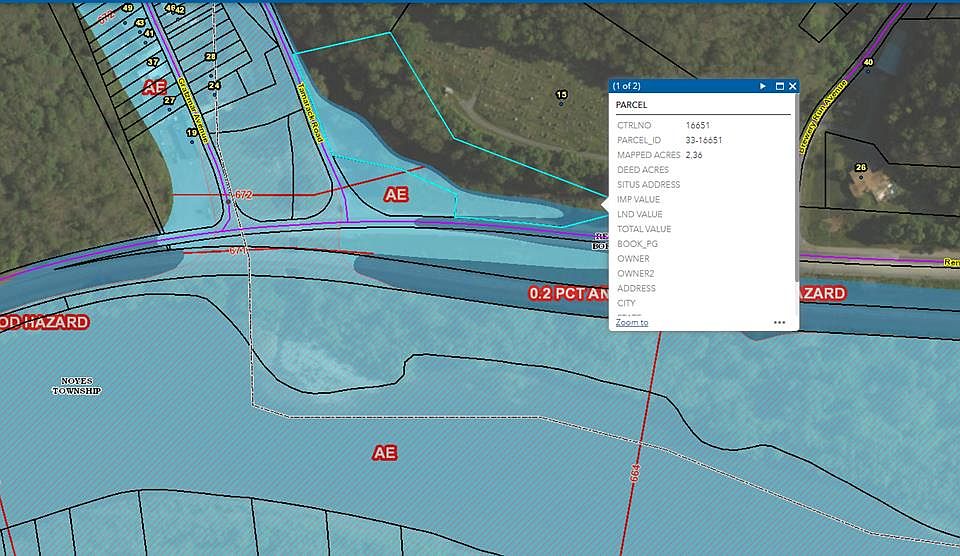The image size is (960, 556).
Task: Click address point 19 on the map
Action: [x=190, y=133]
